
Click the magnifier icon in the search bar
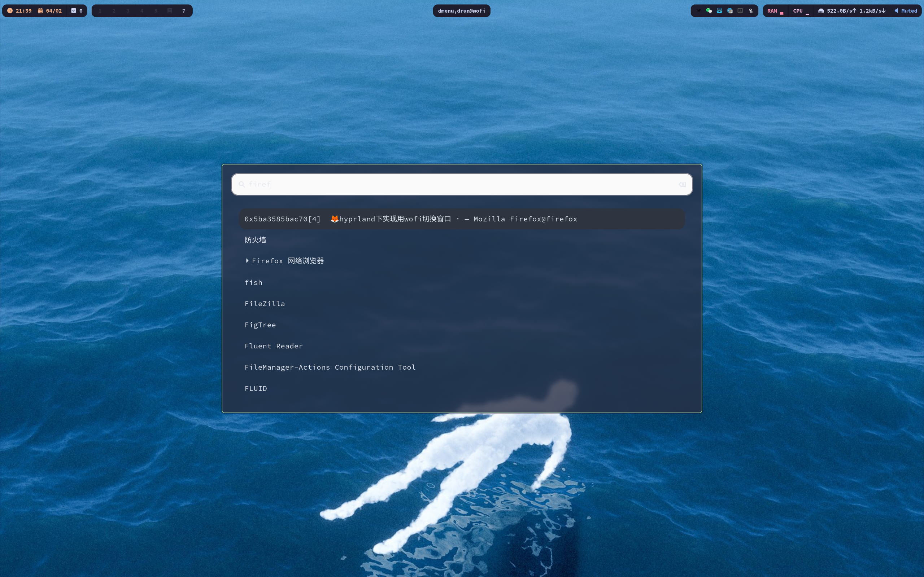pos(242,184)
